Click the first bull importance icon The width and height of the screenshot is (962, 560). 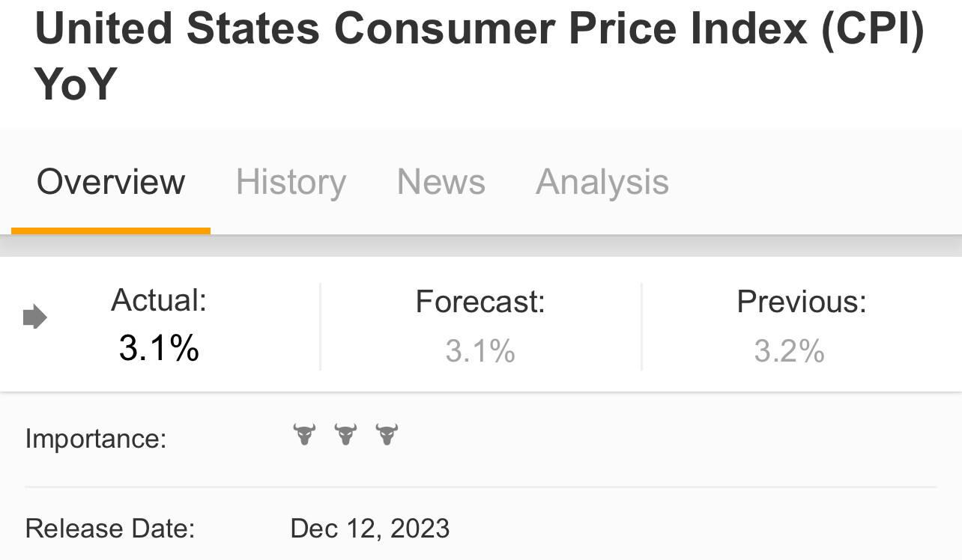[304, 434]
